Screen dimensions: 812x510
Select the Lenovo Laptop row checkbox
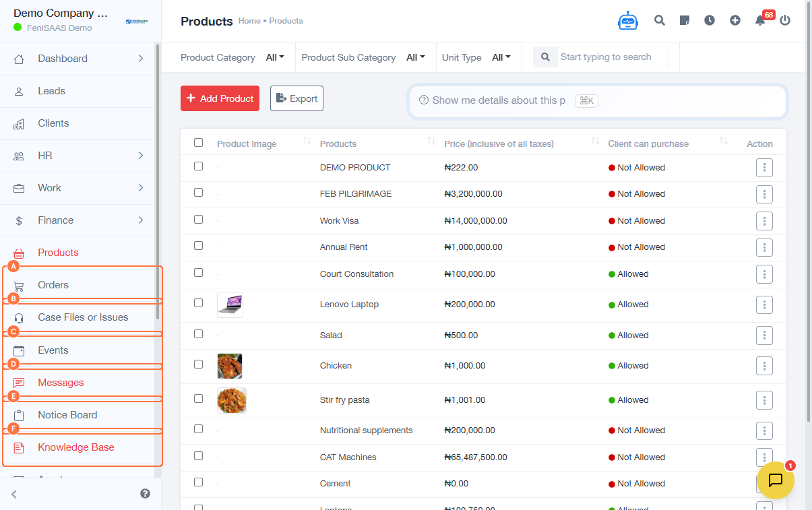point(198,303)
